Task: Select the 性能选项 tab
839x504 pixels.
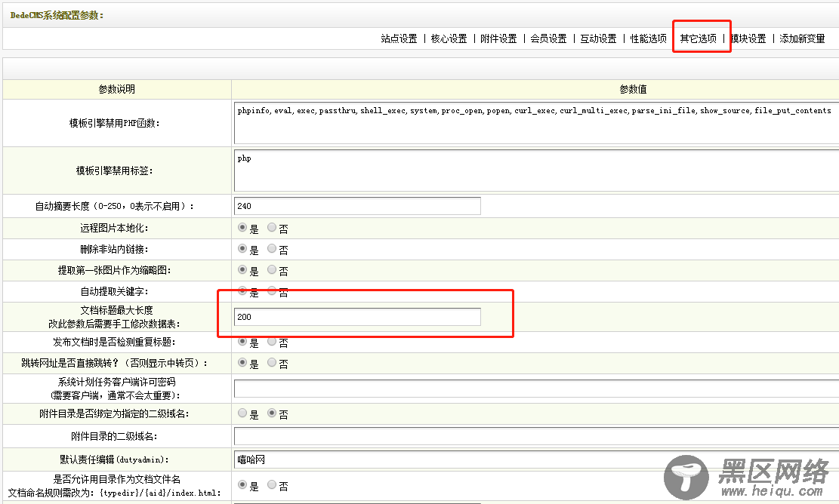Action: 649,38
